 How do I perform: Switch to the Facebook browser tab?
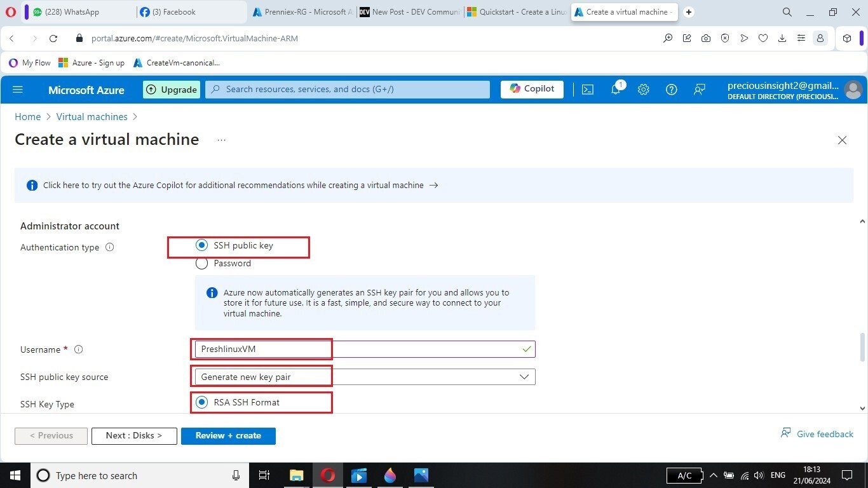point(191,12)
